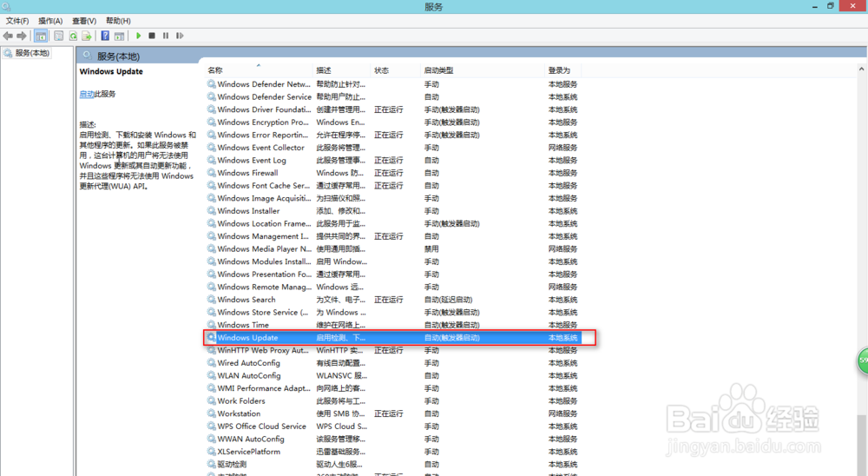Open Help with the question mark icon
Screen dimensions: 868x476
[105, 36]
